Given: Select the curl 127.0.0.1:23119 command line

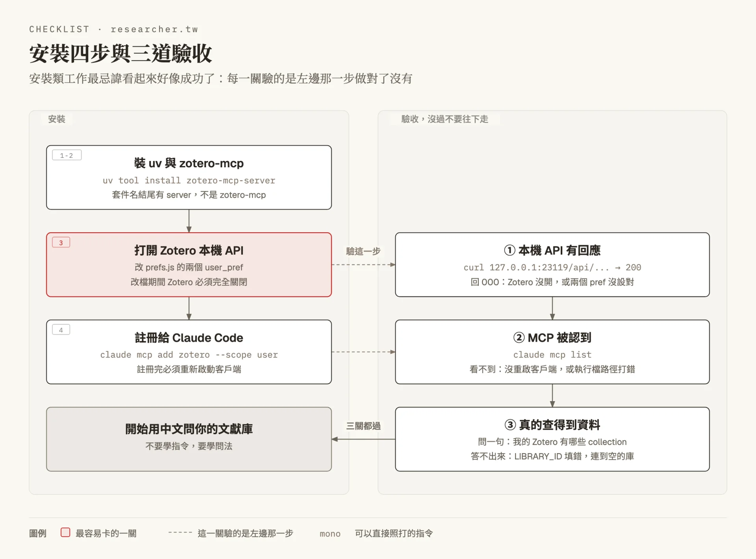Looking at the screenshot, I should coord(552,267).
